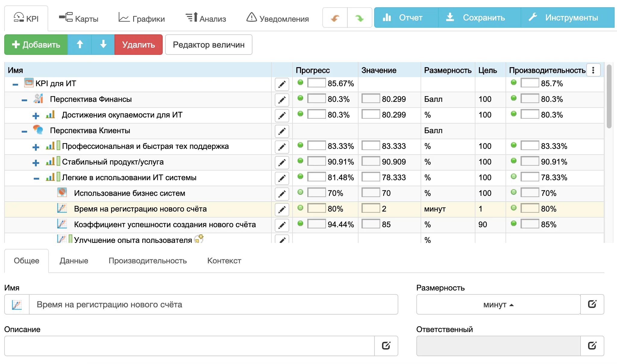This screenshot has height=364, width=617.
Task: Switch to the Графики tab
Action: pyautogui.click(x=142, y=19)
